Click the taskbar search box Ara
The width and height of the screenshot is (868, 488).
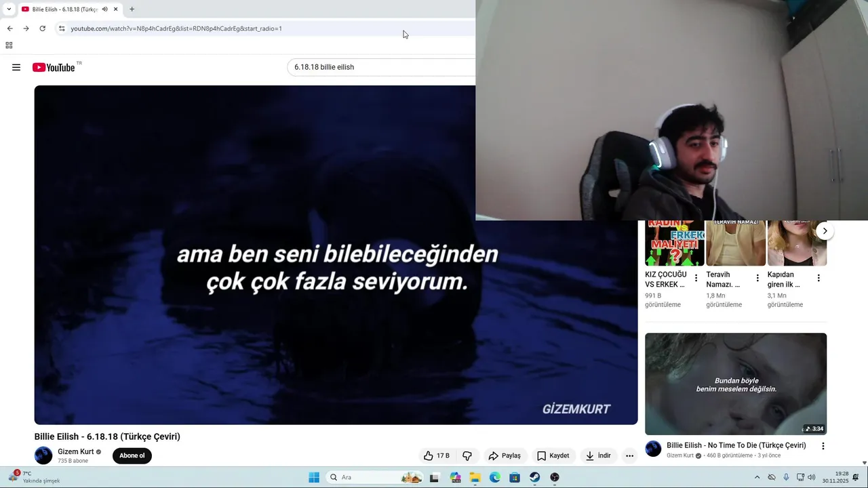coord(374,477)
